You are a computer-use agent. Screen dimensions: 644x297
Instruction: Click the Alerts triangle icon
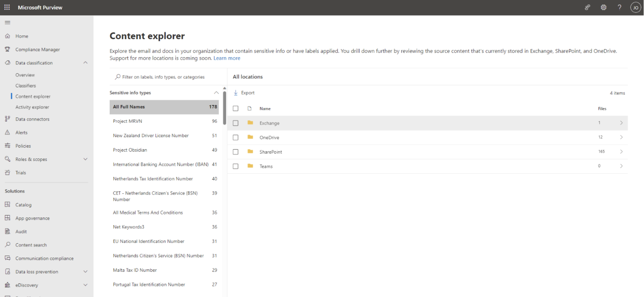pyautogui.click(x=7, y=132)
